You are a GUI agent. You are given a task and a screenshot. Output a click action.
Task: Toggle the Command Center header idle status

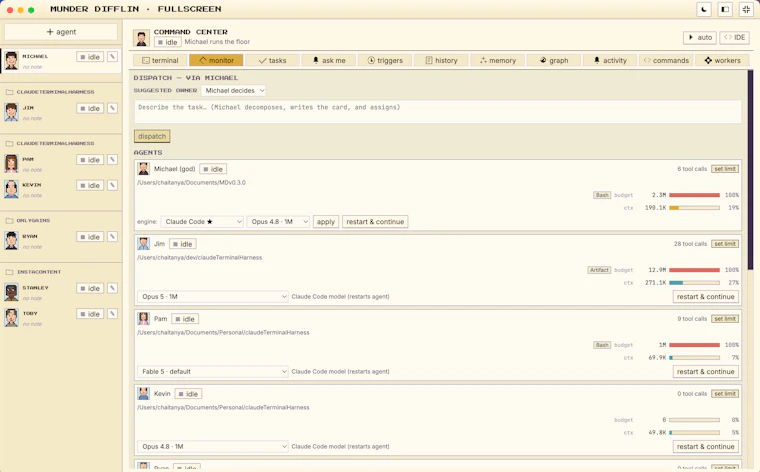coord(168,42)
